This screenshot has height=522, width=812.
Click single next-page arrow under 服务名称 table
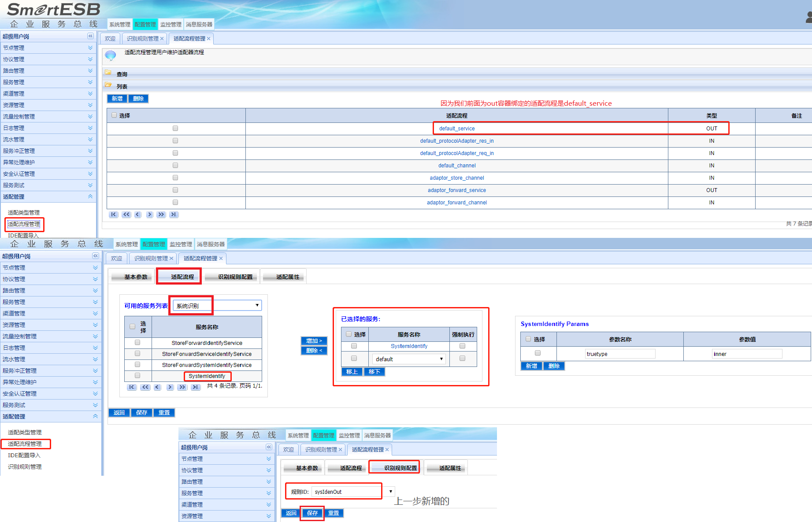pyautogui.click(x=170, y=387)
